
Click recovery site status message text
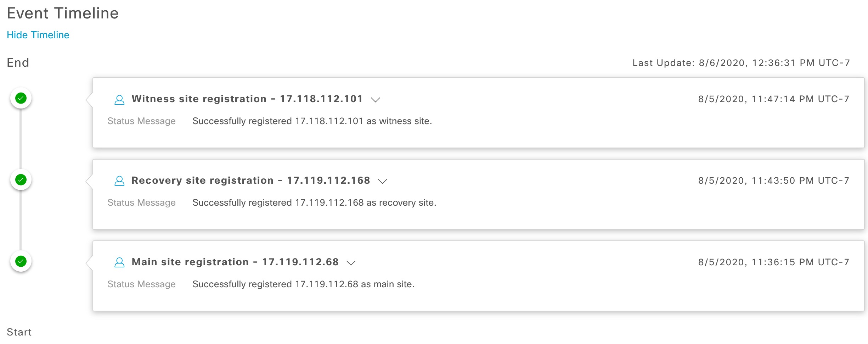(314, 203)
